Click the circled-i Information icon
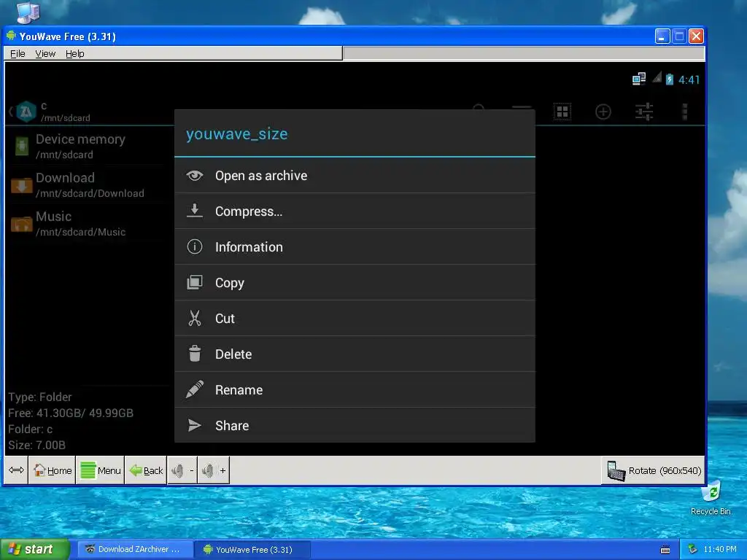The height and width of the screenshot is (560, 747). click(194, 246)
